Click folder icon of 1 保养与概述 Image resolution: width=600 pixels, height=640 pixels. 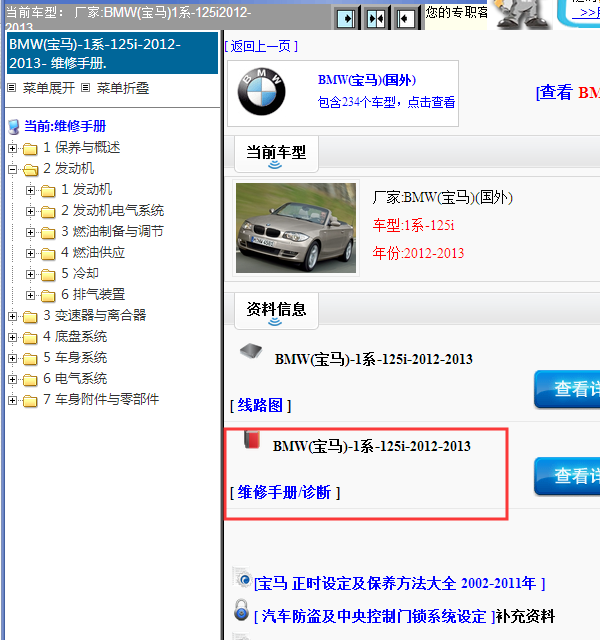coord(30,149)
